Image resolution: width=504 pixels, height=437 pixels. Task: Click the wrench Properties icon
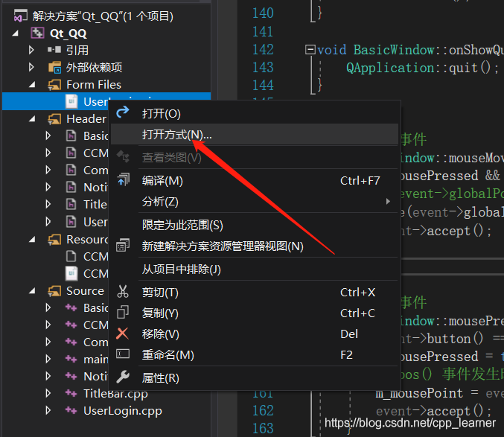[x=123, y=377]
